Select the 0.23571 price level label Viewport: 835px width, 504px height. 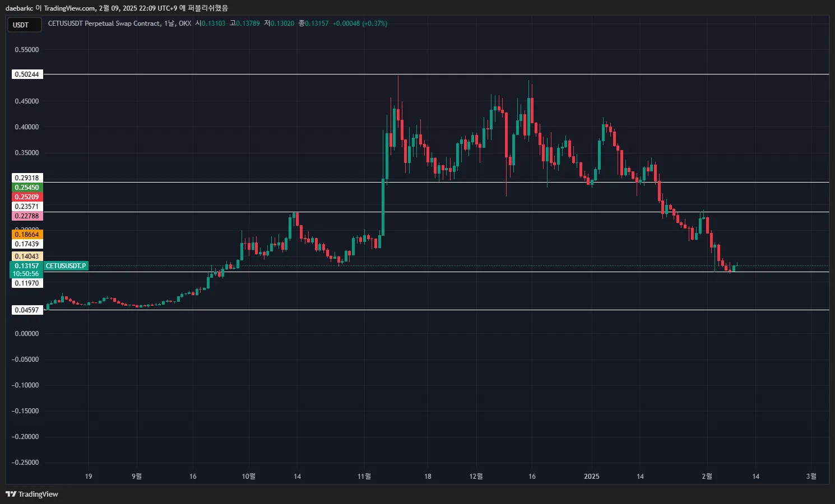[x=27, y=207]
